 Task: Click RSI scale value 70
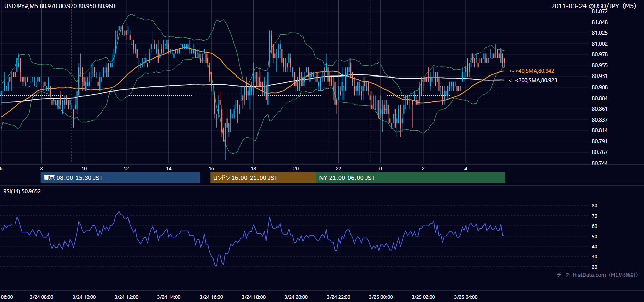(594, 216)
